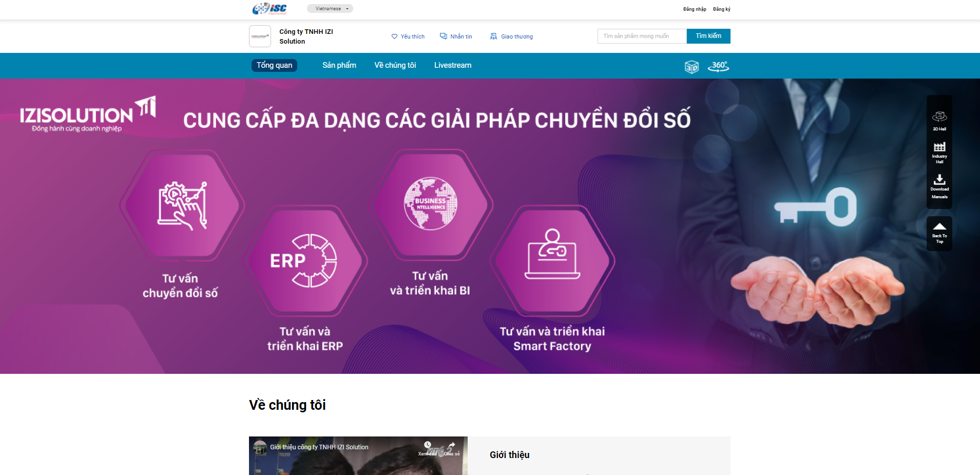
Task: Click the Yêu thích heart icon
Action: point(394,36)
